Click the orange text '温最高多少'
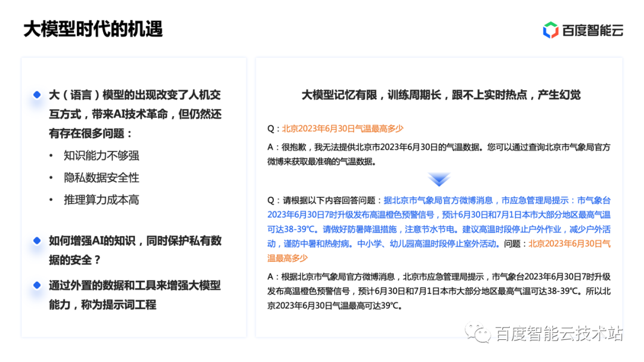Screen dimensions: 644x362 287,258
